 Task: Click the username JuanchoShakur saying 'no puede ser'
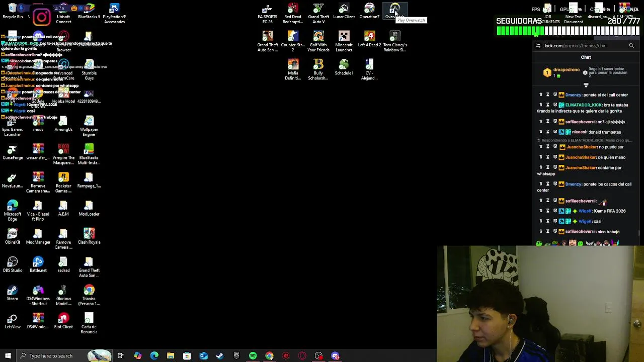(582, 147)
